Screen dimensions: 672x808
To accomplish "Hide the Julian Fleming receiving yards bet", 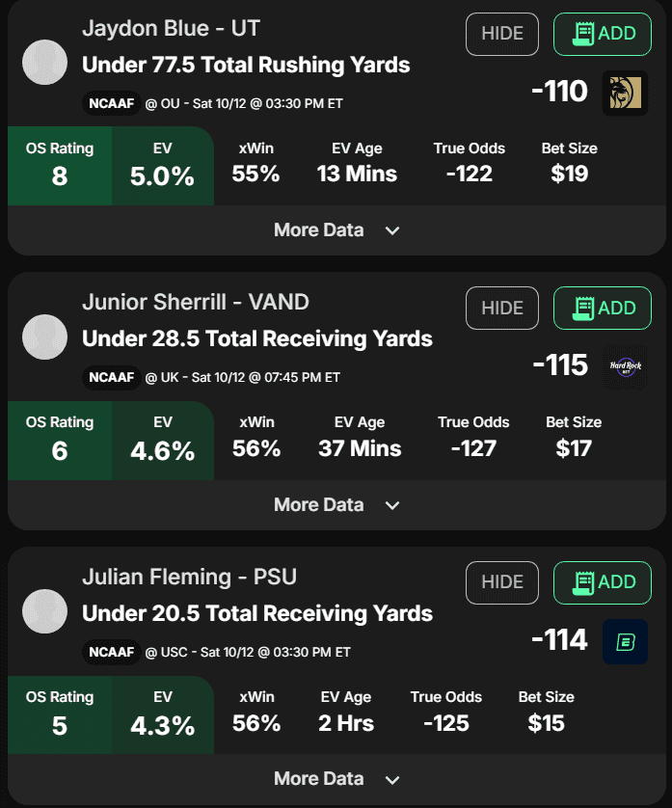I will pyautogui.click(x=502, y=582).
